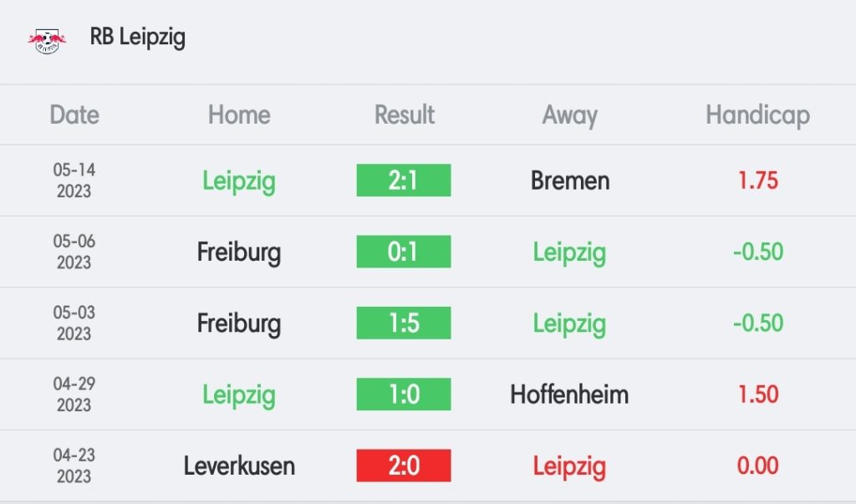856x504 pixels.
Task: Click Freiburg in the 05-06 match
Action: click(x=239, y=252)
